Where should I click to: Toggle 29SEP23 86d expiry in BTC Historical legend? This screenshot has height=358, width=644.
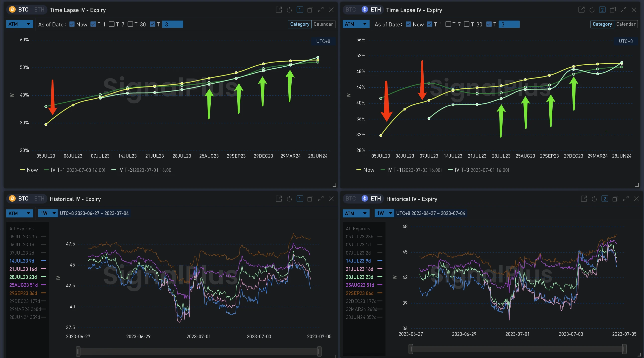tap(23, 293)
